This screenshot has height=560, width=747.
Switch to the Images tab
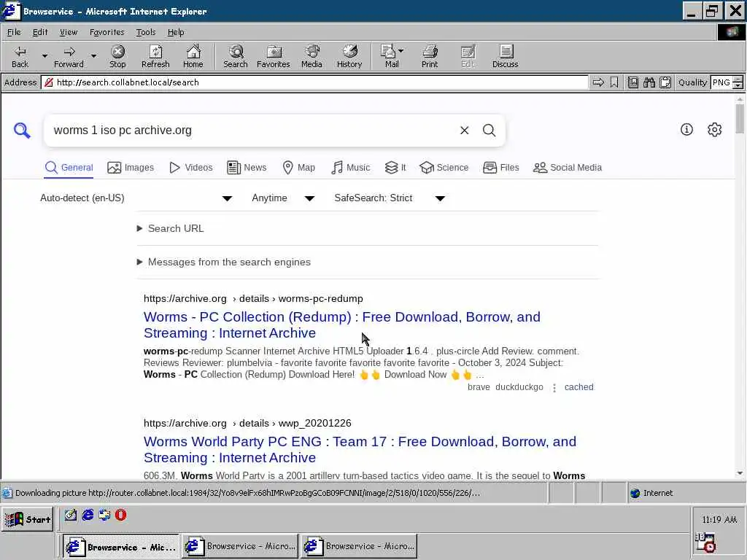click(x=131, y=168)
